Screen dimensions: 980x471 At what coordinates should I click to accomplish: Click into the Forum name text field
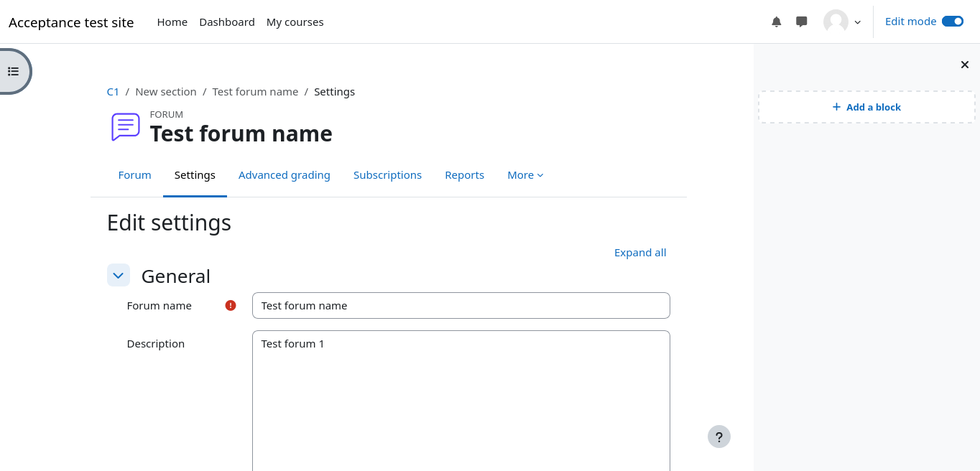(461, 305)
